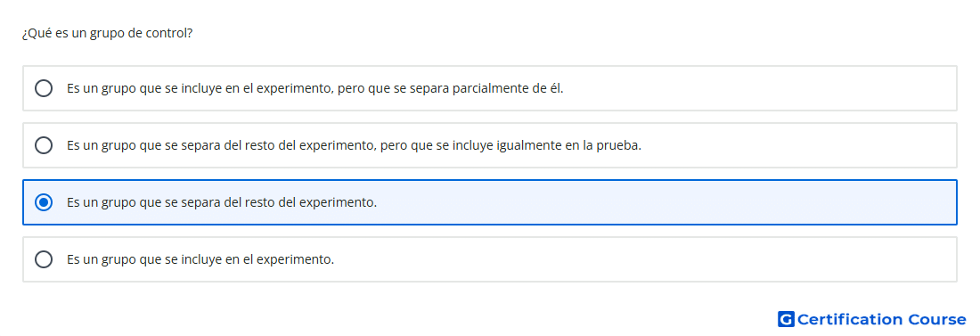Click the question text '¿Qué es un grupo de control?'
The image size is (980, 336).
[107, 33]
